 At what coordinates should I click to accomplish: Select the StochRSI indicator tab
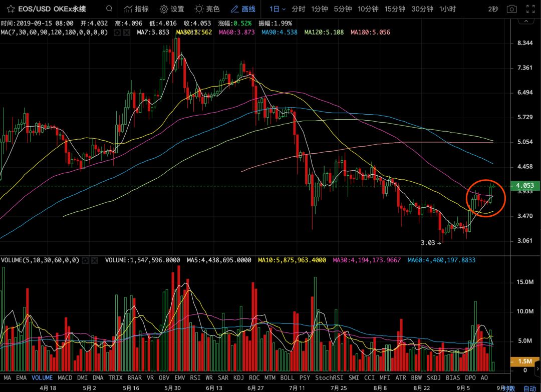coord(329,378)
